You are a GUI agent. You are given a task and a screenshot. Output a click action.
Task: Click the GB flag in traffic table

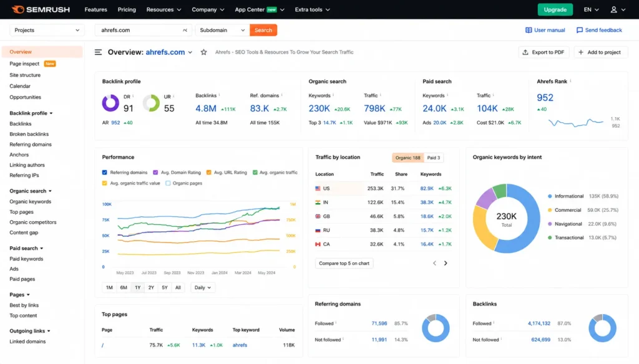click(x=318, y=216)
